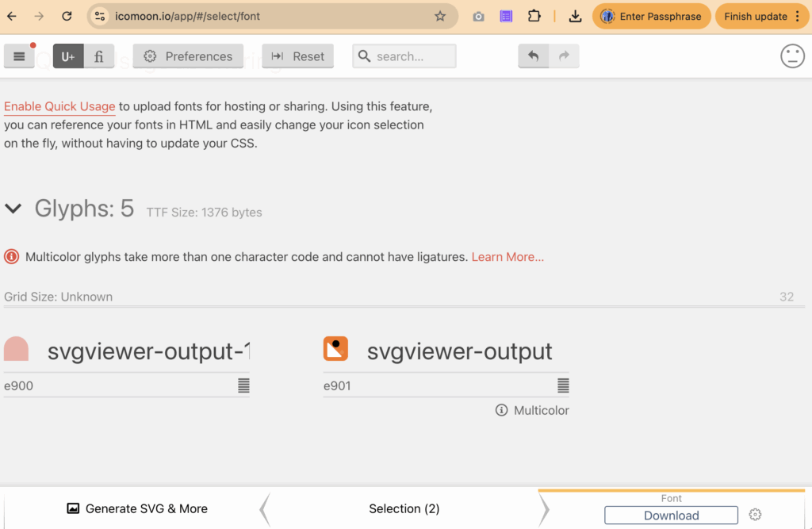This screenshot has height=529, width=812.
Task: Toggle the U+ unicode codes view
Action: tap(68, 56)
